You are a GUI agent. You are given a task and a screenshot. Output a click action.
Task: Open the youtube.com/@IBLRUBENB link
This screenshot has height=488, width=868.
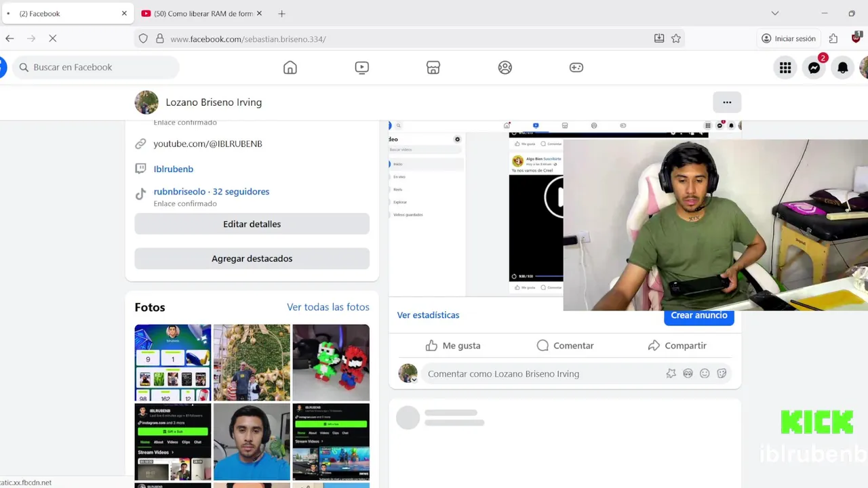[208, 144]
